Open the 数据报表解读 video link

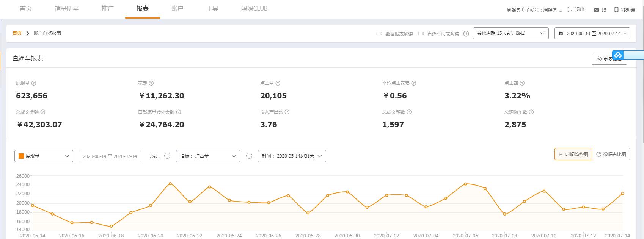point(399,34)
